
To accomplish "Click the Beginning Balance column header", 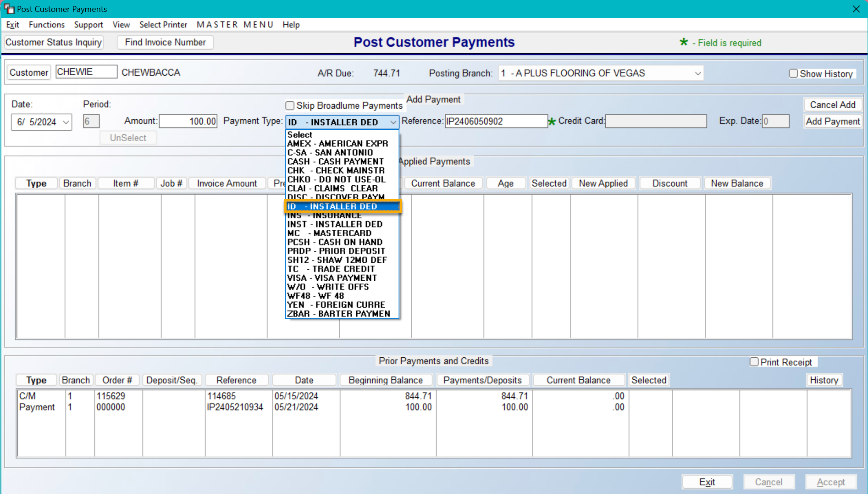I will (x=385, y=380).
